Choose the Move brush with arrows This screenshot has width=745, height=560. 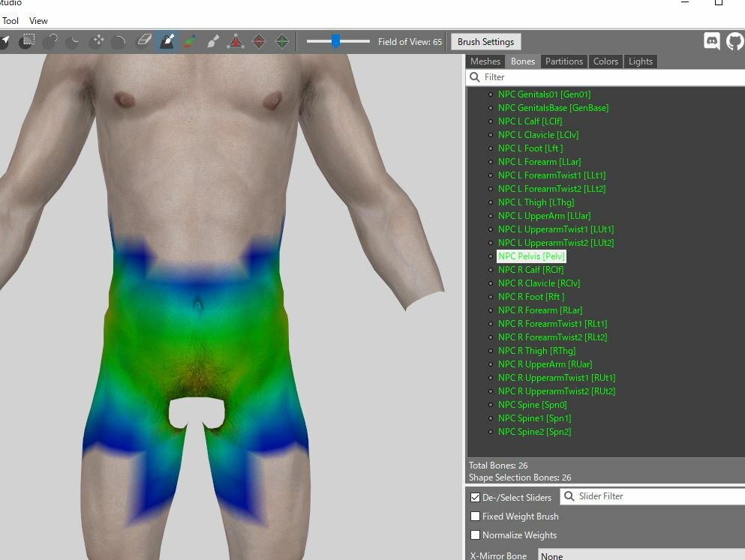[97, 41]
